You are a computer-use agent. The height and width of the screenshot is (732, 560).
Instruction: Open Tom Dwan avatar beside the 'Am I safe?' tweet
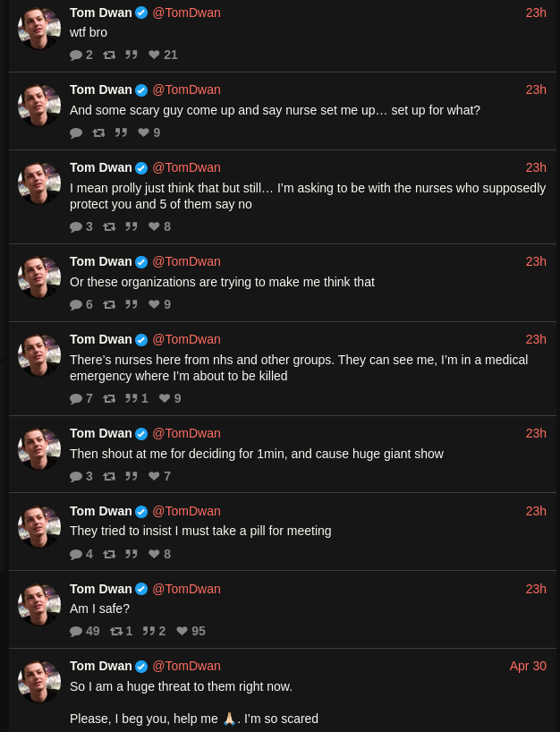point(39,604)
